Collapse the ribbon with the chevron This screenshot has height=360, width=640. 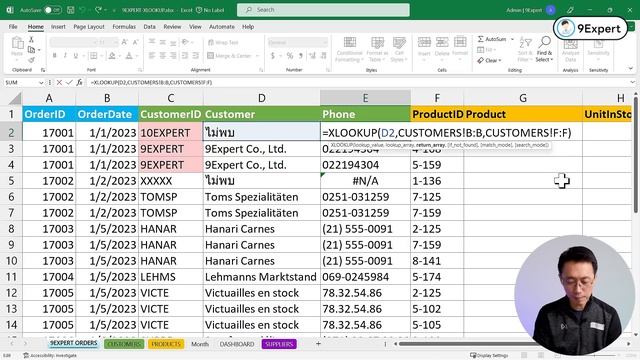(631, 68)
